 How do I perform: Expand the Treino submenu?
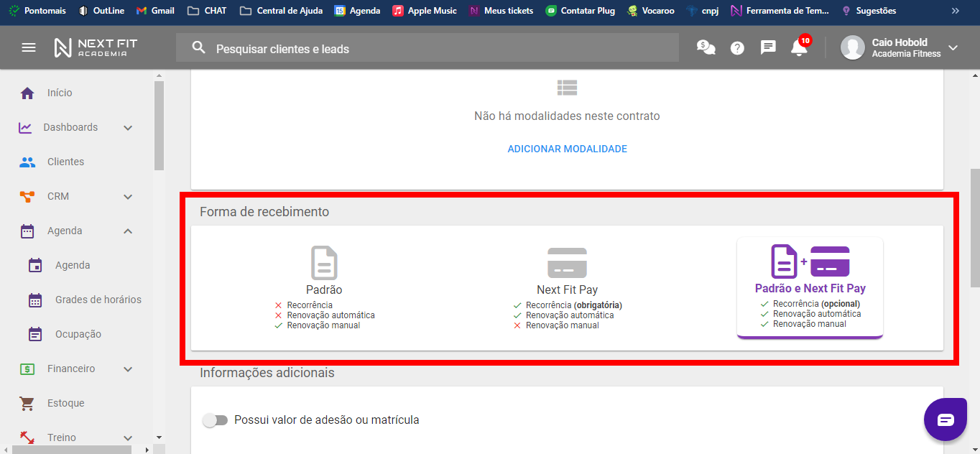(x=128, y=438)
